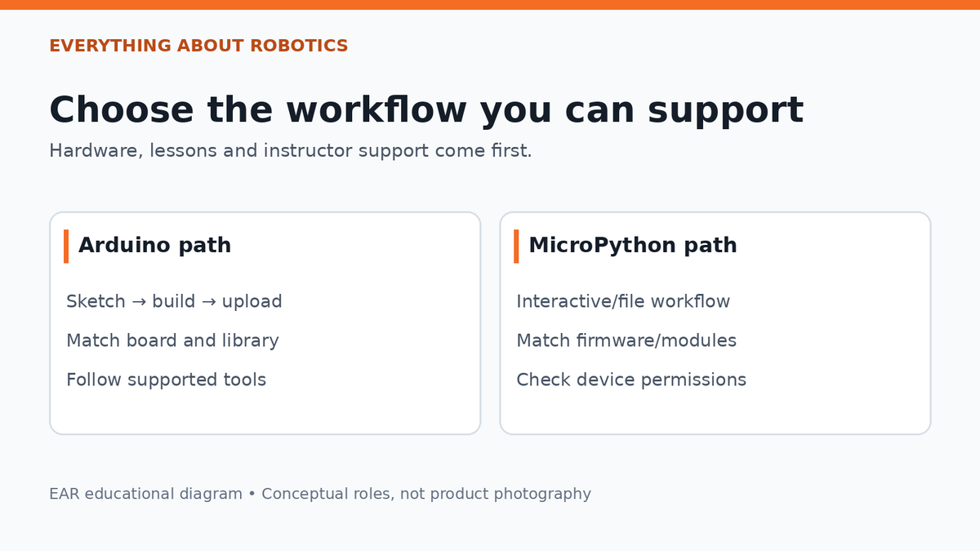980x551 pixels.
Task: Click 'Follow supported tools' line
Action: 166,380
